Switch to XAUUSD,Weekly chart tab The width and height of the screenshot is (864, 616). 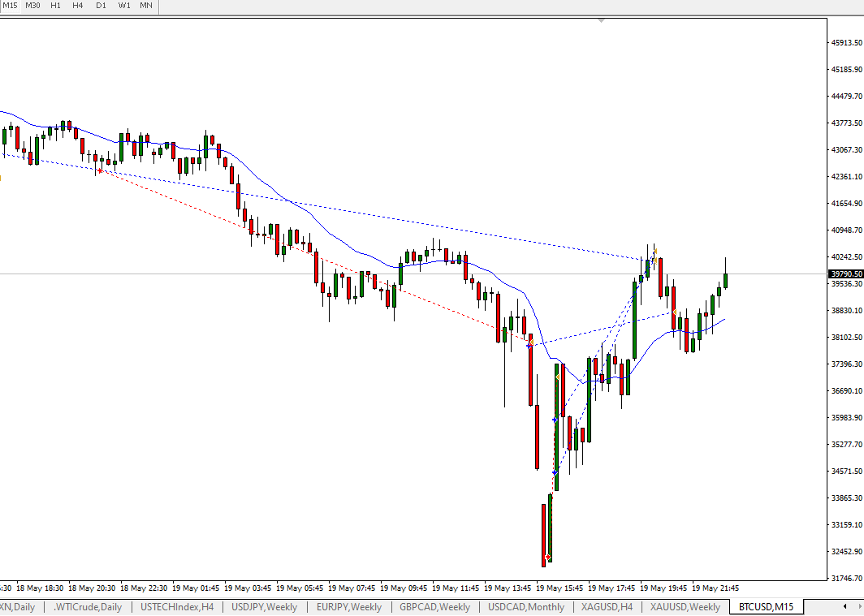pyautogui.click(x=685, y=607)
